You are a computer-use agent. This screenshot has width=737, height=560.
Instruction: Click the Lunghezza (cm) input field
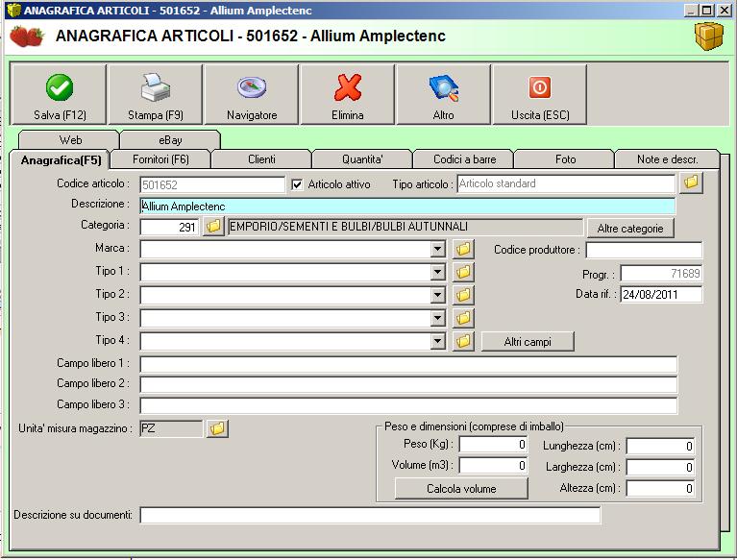coord(660,446)
